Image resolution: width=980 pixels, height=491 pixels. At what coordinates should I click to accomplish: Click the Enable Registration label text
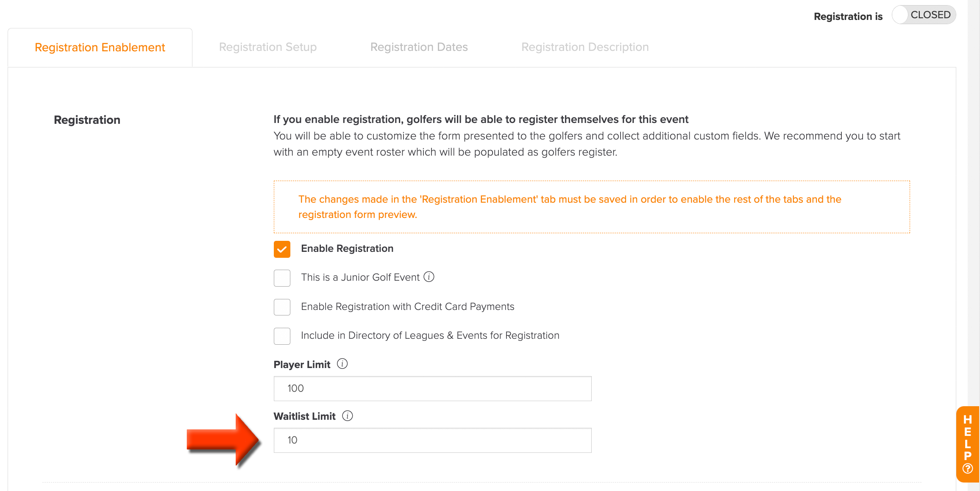(347, 248)
